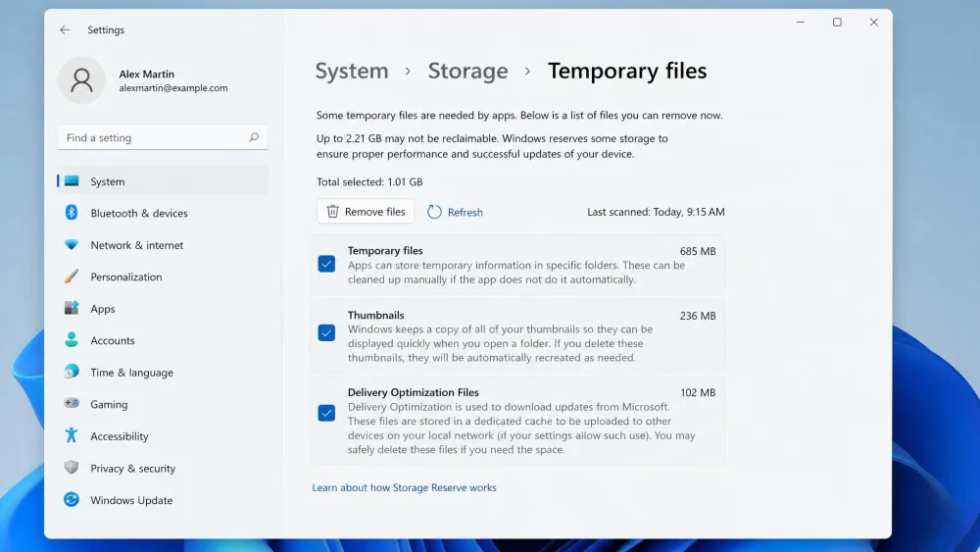The width and height of the screenshot is (980, 552).
Task: Switch to the Apps settings page
Action: tap(103, 309)
